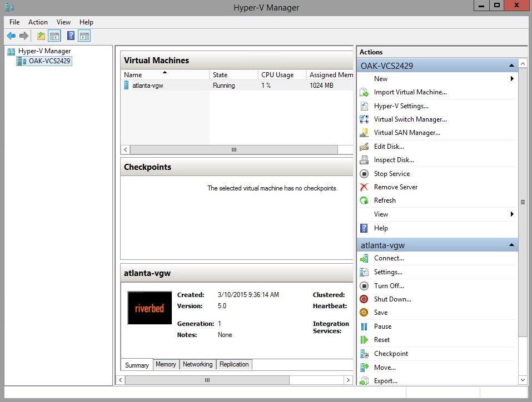
Task: Click the riverbed VM thumbnail
Action: pos(150,308)
